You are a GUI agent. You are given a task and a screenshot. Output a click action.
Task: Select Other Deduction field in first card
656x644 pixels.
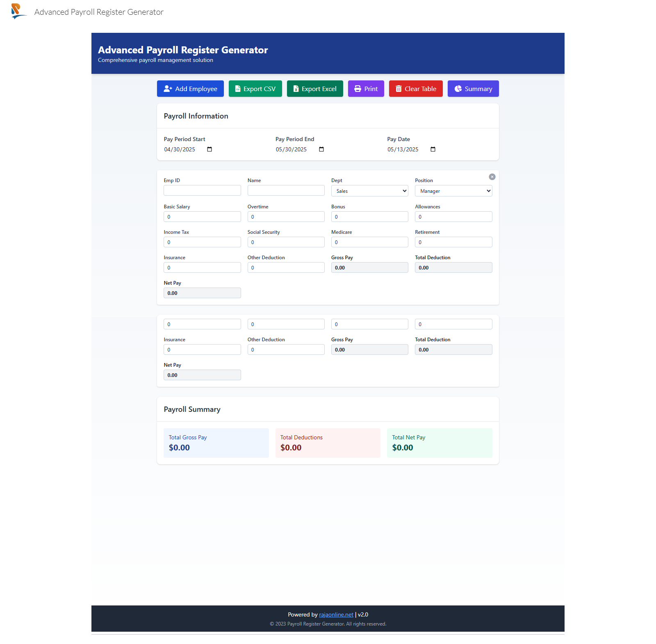[x=286, y=267]
